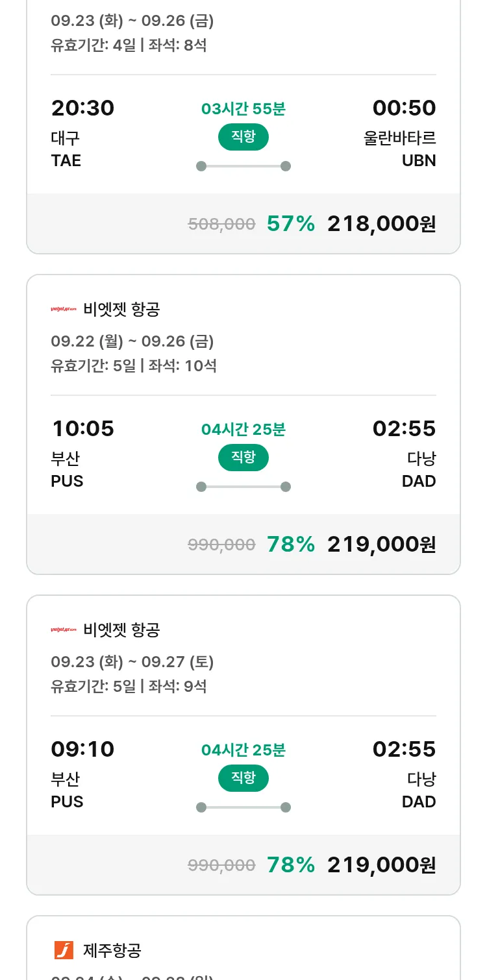Viewport: 487px width, 980px height.
Task: Click 비엣젯 항공 name on 9석 flight card
Action: click(x=121, y=630)
